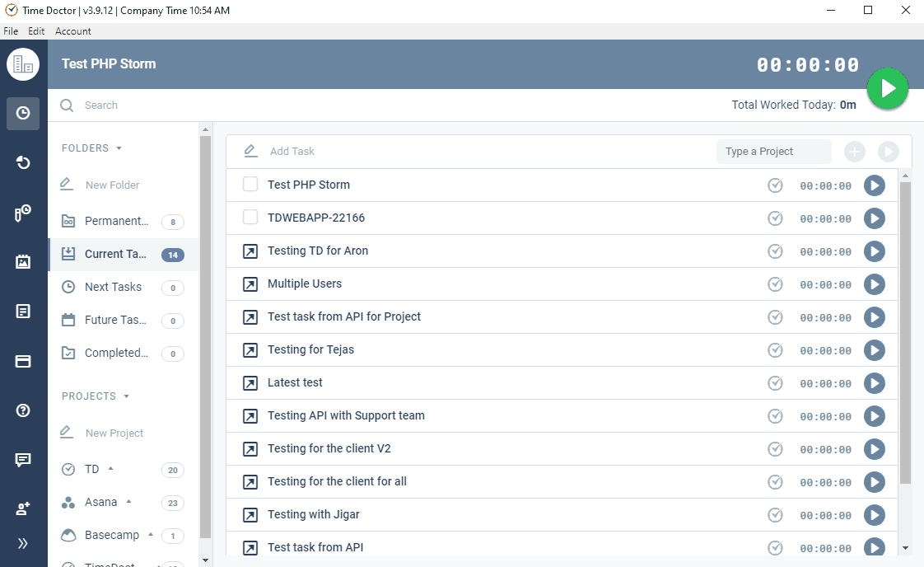Open the feedback chat icon in sidebar
This screenshot has height=567, width=924.
[x=23, y=459]
